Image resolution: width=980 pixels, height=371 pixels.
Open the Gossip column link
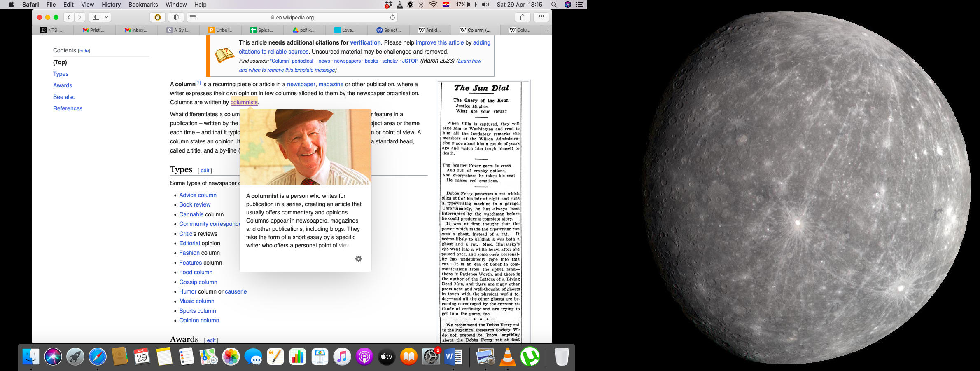(198, 282)
